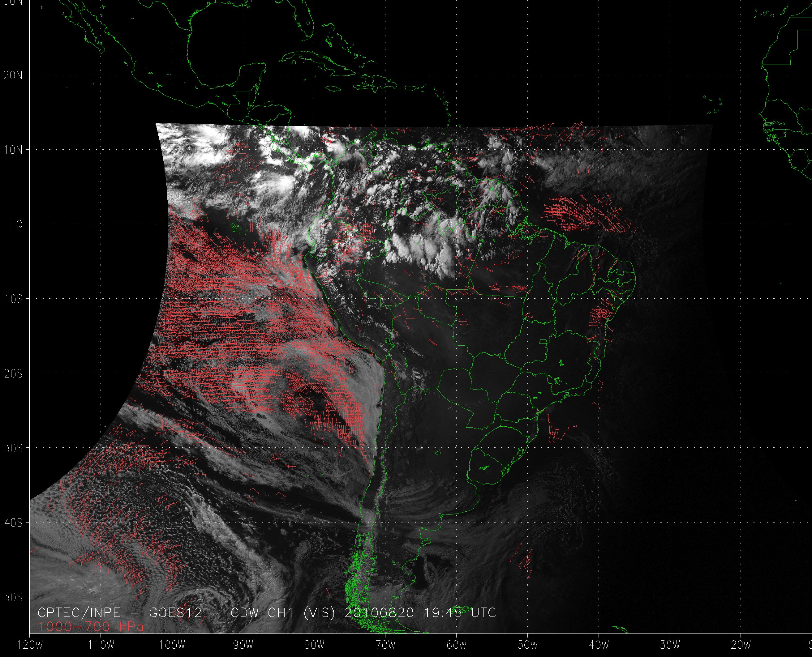Click the EQ equator latitude label
This screenshot has width=812, height=657.
pos(16,224)
